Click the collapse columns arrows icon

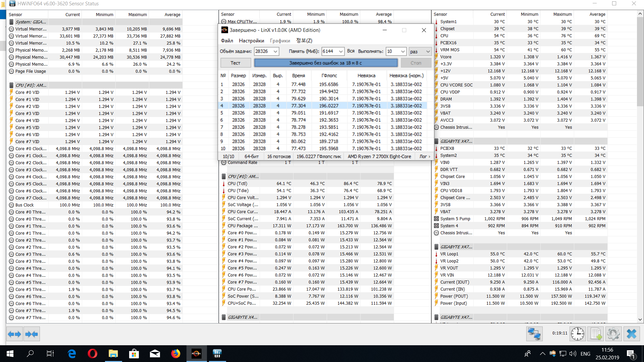32,334
